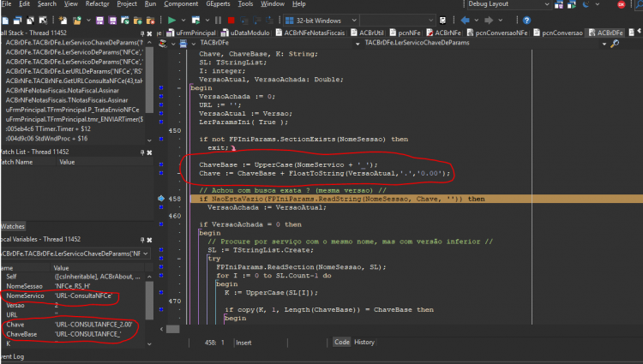The width and height of the screenshot is (643, 364).
Task: Click the Run Without Debugging icon
Action: click(196, 20)
